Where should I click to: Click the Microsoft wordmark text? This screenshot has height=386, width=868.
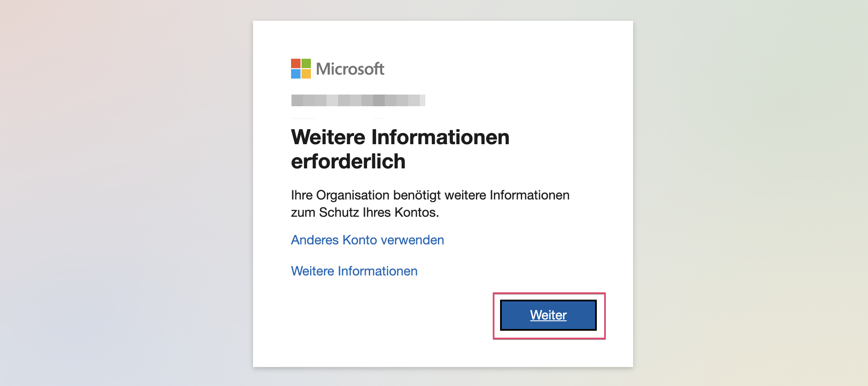(x=350, y=69)
